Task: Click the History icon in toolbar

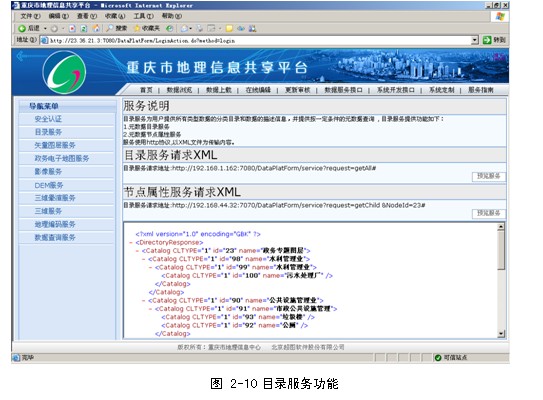Action: pyautogui.click(x=169, y=28)
